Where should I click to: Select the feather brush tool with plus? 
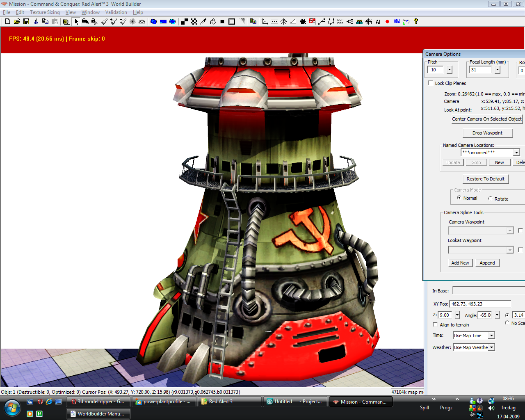(114, 21)
